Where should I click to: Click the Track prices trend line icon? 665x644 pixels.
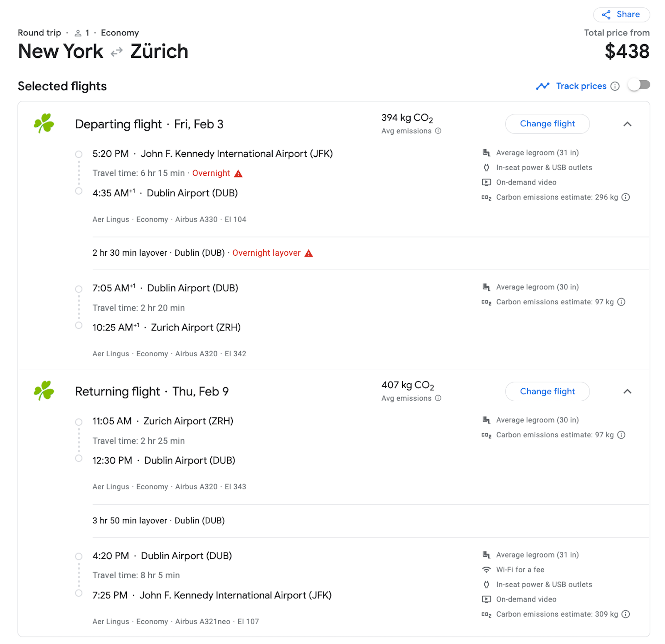[x=542, y=86]
